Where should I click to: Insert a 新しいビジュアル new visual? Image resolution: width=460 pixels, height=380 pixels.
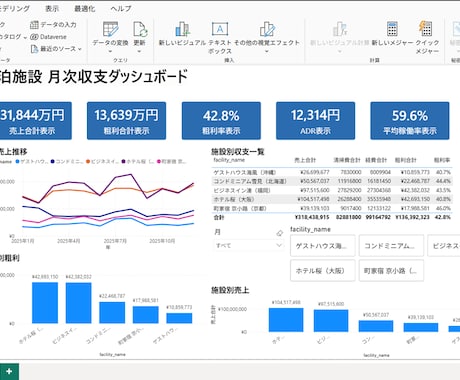pos(182,33)
